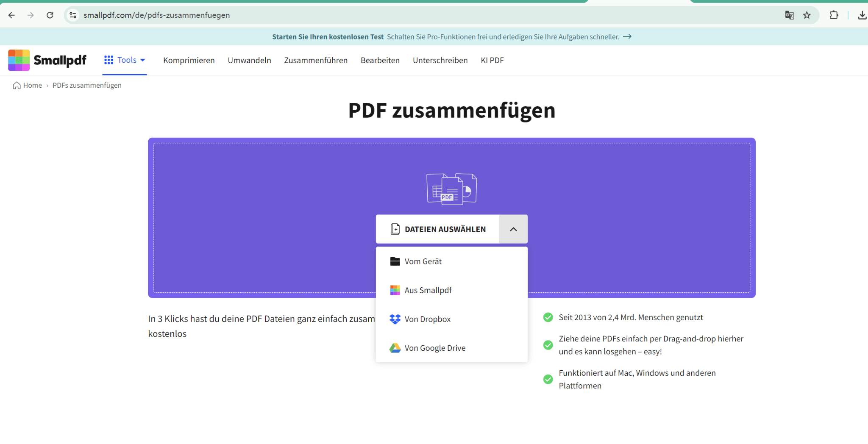The image size is (868, 444).
Task: Open Umwandeln in the navigation bar
Action: (249, 60)
